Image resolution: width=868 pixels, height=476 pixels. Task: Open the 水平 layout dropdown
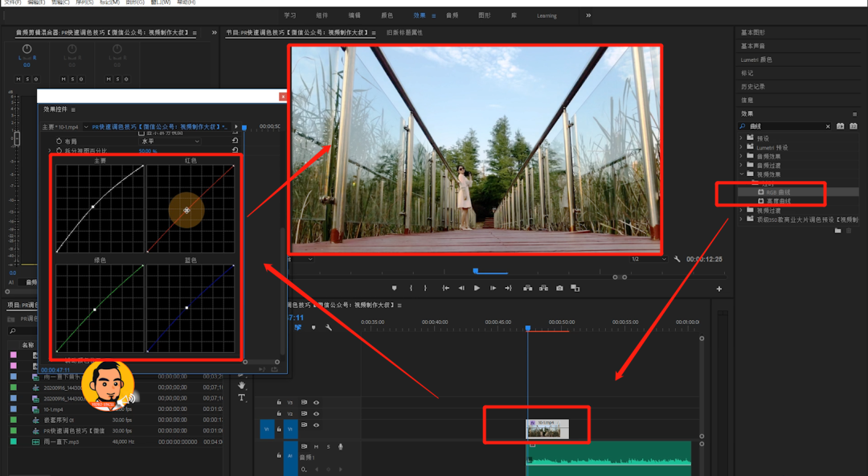[170, 142]
